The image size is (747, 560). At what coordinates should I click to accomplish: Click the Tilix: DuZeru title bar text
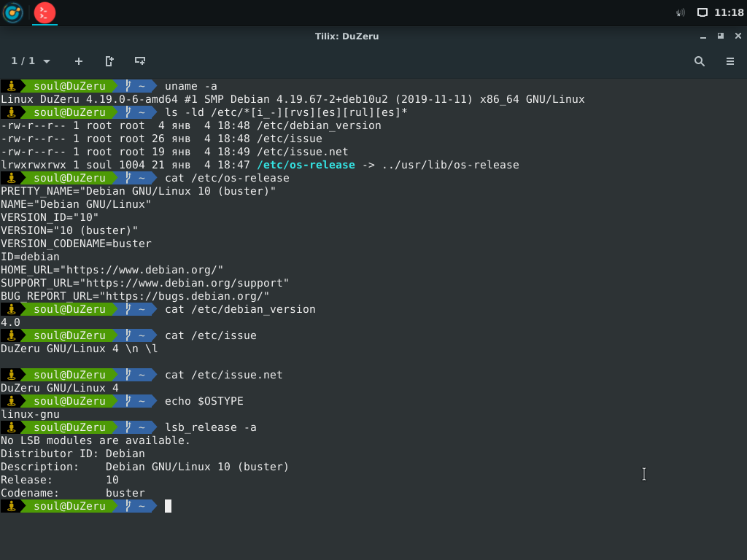[x=347, y=36]
